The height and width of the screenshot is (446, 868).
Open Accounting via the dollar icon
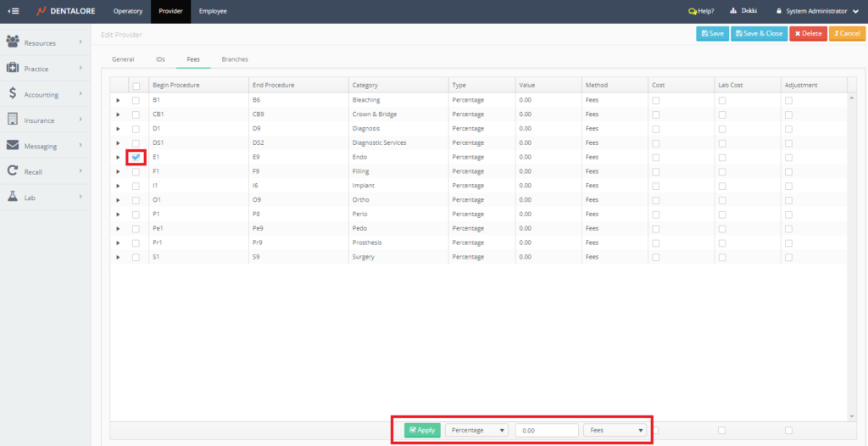click(13, 93)
